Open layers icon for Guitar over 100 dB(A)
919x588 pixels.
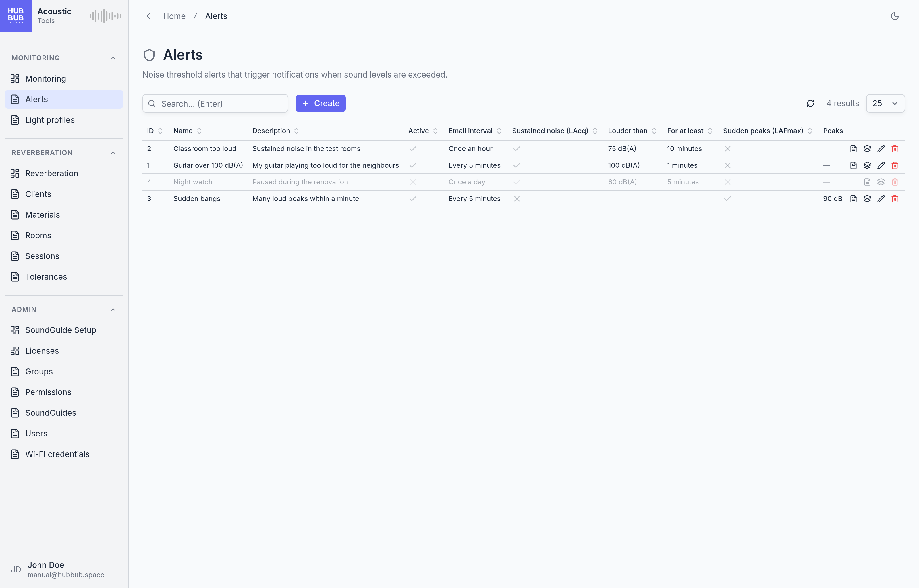coord(867,165)
